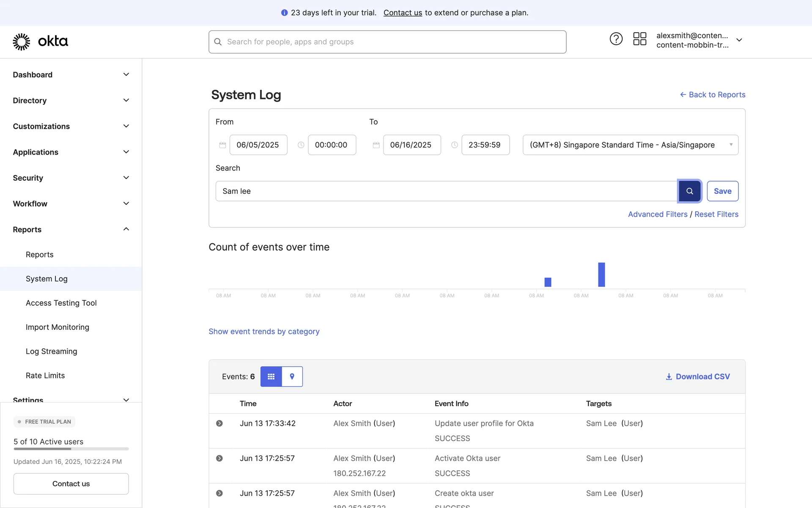Open the time zone dropdown
Viewport: 812px width, 508px height.
point(630,145)
